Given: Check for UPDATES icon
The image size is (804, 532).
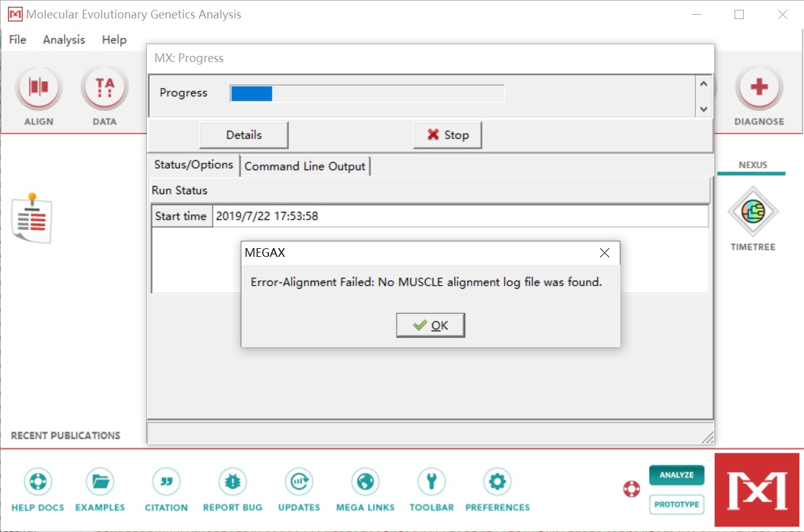Looking at the screenshot, I should coord(299,482).
